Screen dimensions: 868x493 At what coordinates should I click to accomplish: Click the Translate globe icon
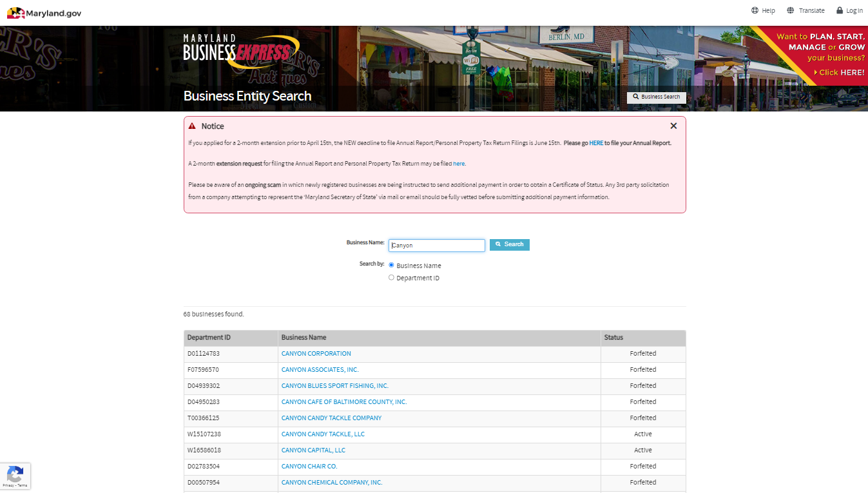coord(791,10)
